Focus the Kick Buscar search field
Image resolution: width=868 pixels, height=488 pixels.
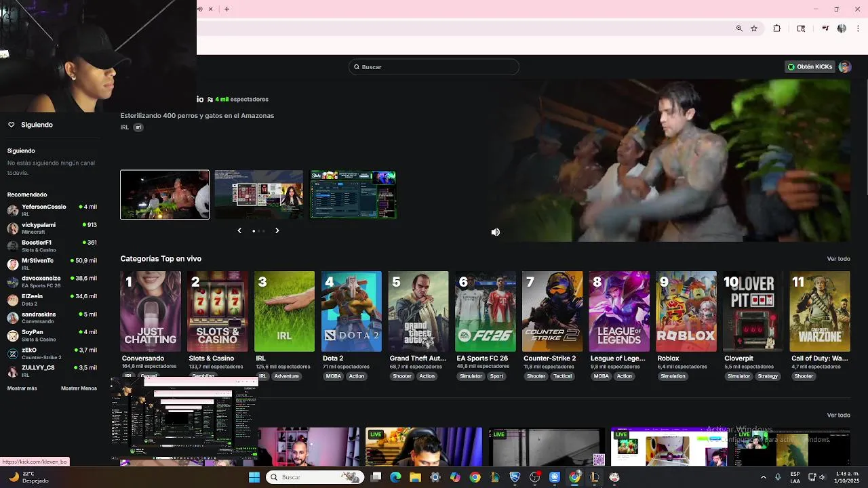(x=434, y=67)
